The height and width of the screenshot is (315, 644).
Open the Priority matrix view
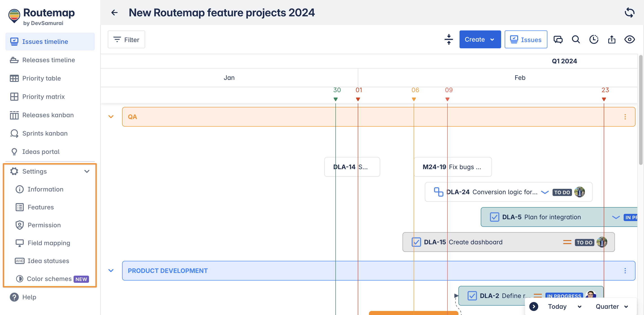coord(43,97)
